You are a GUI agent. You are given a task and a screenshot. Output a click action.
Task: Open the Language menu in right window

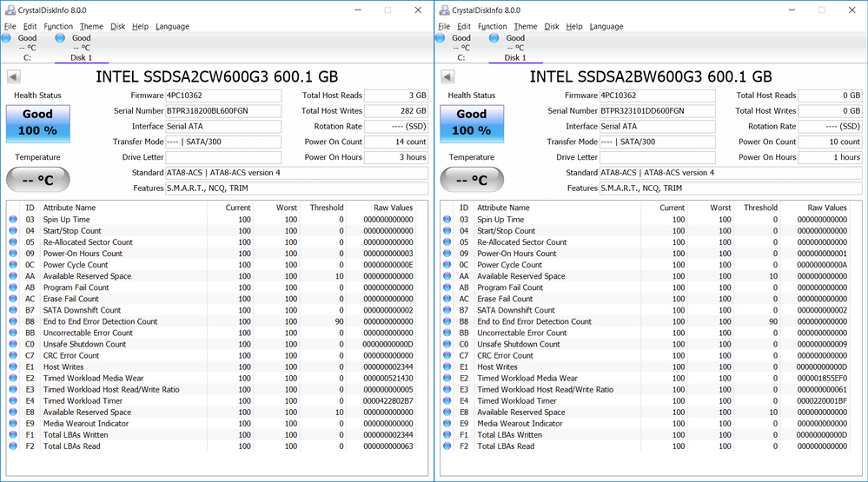[606, 26]
